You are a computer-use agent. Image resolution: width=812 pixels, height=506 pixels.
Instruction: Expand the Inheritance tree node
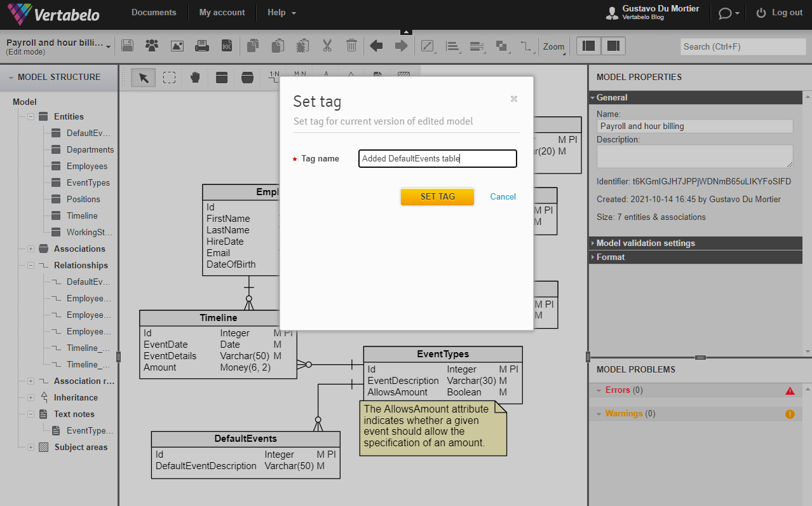30,398
